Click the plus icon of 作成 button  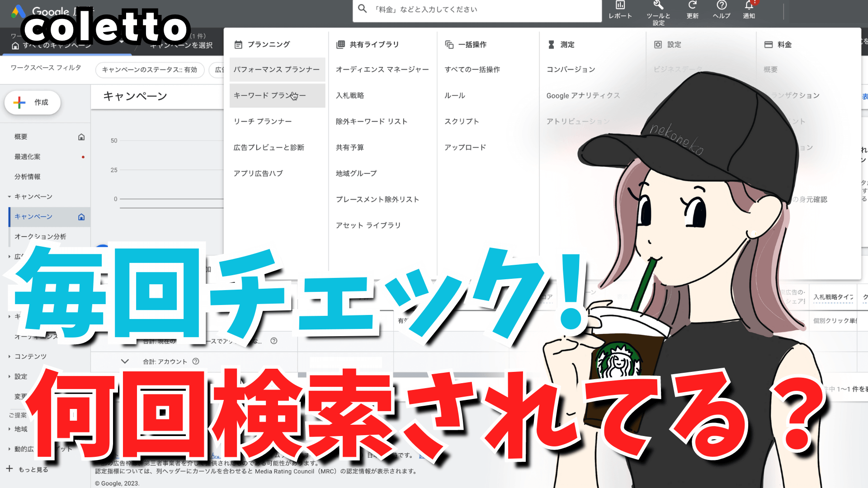pyautogui.click(x=19, y=103)
